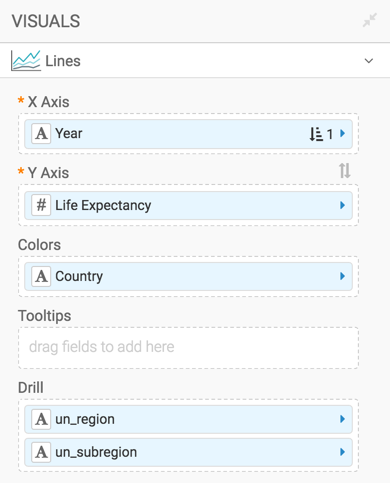Click the Lines visual type label
Screen dimensions: 390x483
[63, 61]
